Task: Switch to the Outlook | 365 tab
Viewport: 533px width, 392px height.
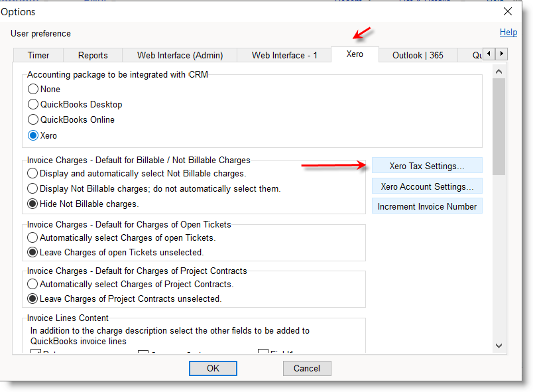Action: pos(418,55)
